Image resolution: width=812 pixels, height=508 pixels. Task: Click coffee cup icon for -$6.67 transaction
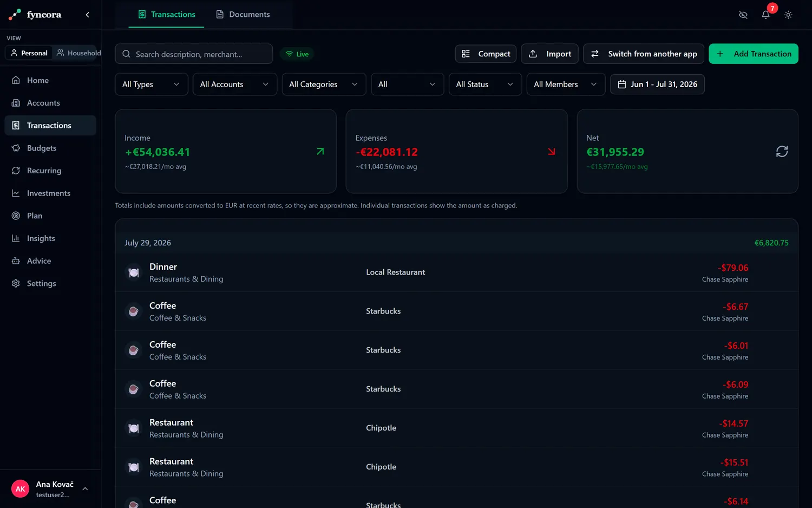tap(133, 311)
